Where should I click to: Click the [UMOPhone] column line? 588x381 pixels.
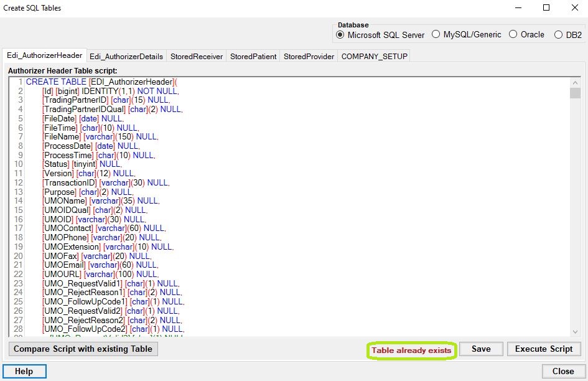tap(102, 238)
